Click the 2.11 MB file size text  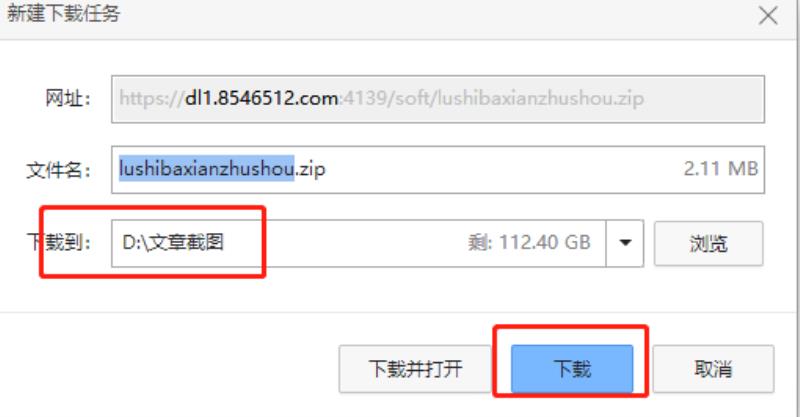720,168
